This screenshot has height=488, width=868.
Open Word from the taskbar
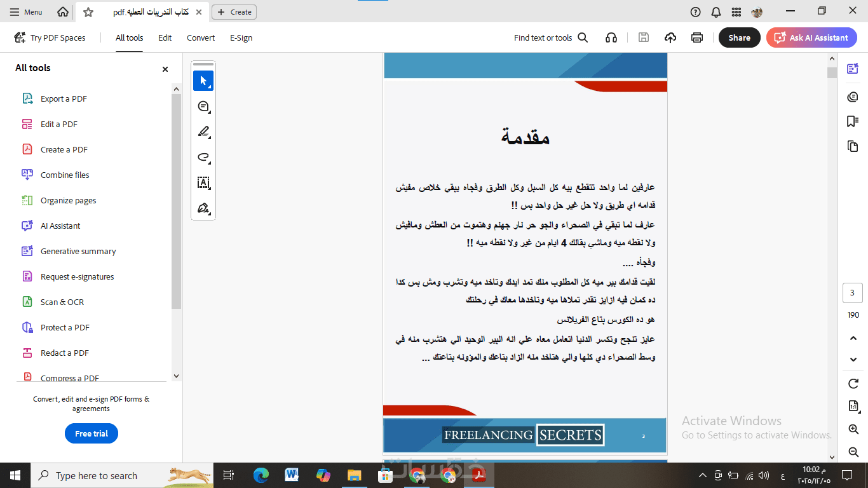pos(292,475)
